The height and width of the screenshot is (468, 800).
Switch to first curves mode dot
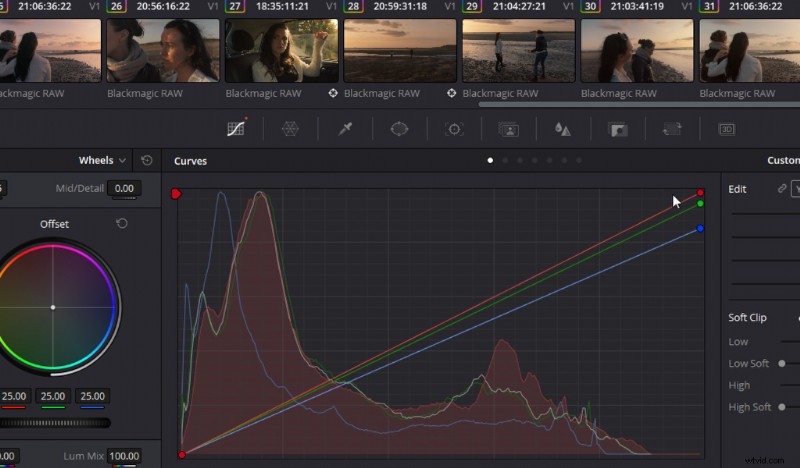click(x=490, y=160)
